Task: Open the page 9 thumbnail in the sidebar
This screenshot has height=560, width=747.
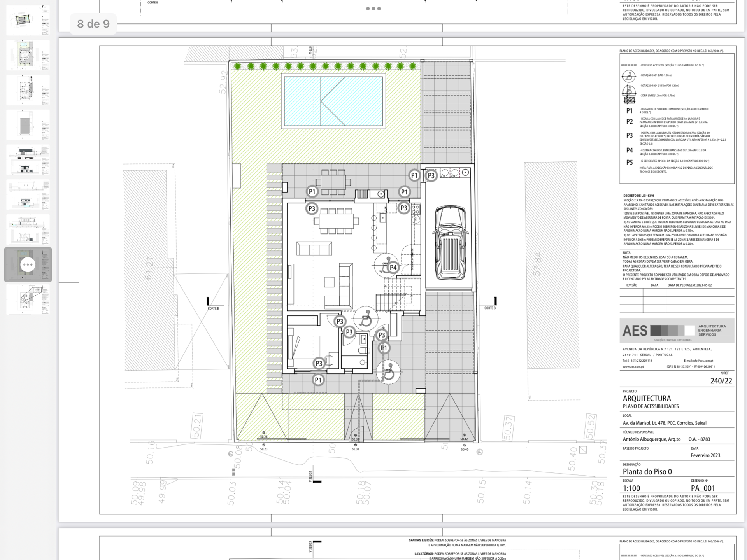Action: tap(28, 299)
